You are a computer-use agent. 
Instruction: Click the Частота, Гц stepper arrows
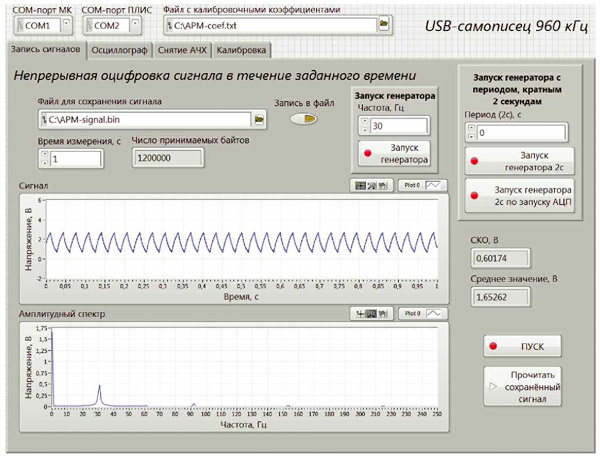click(x=363, y=127)
